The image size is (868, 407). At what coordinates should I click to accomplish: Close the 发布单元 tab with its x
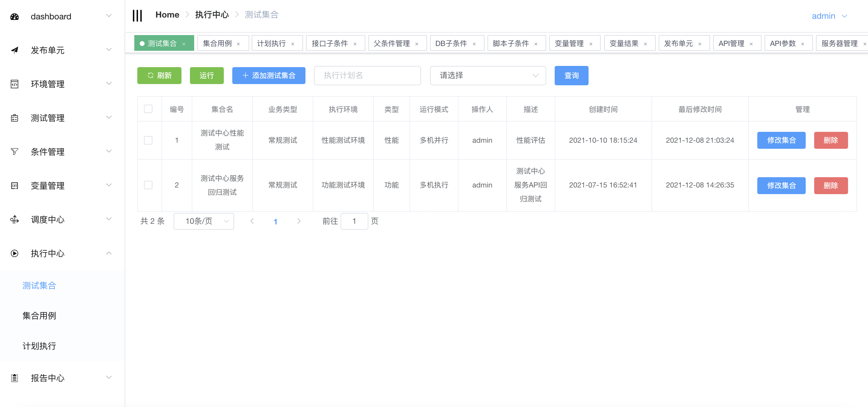700,44
